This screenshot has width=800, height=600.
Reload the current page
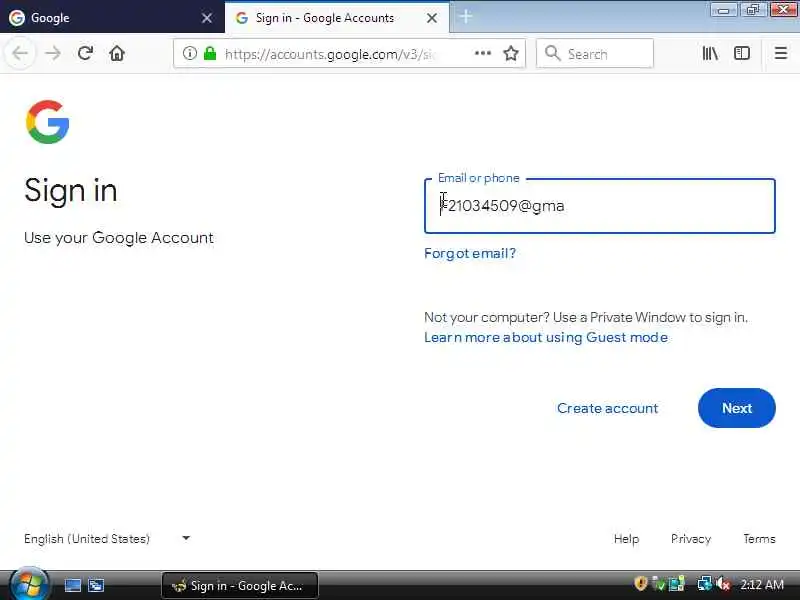(85, 53)
